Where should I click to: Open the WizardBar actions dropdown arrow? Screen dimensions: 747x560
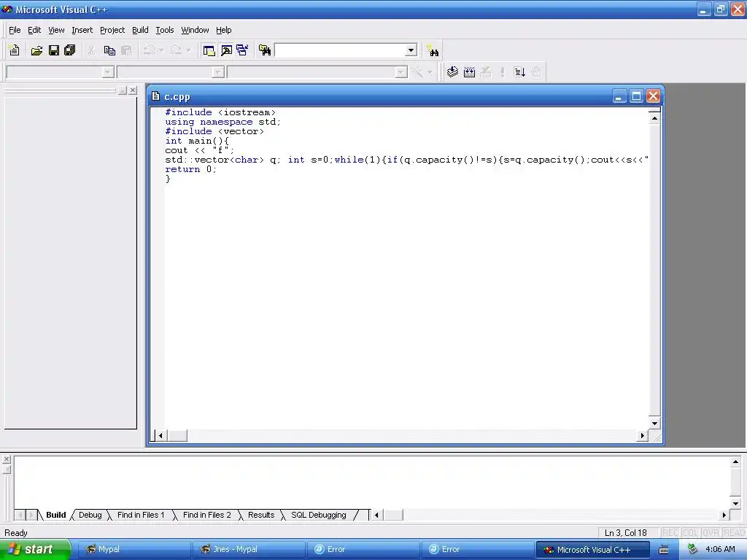430,72
